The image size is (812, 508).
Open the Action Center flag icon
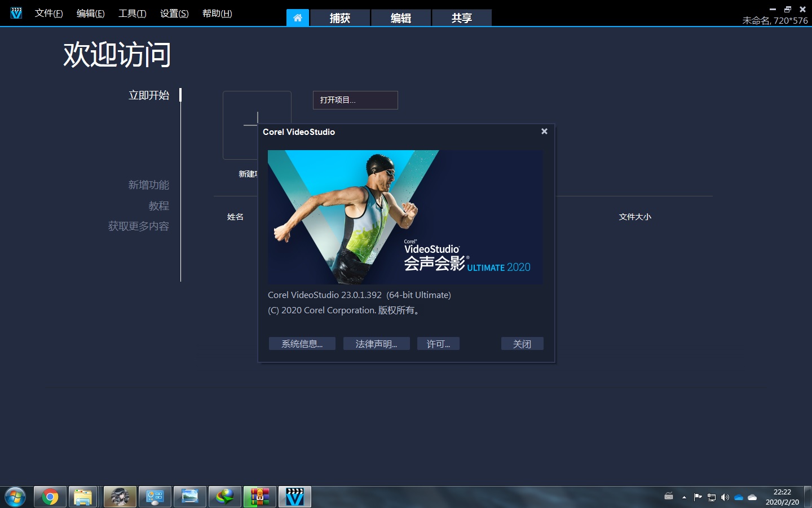point(698,497)
